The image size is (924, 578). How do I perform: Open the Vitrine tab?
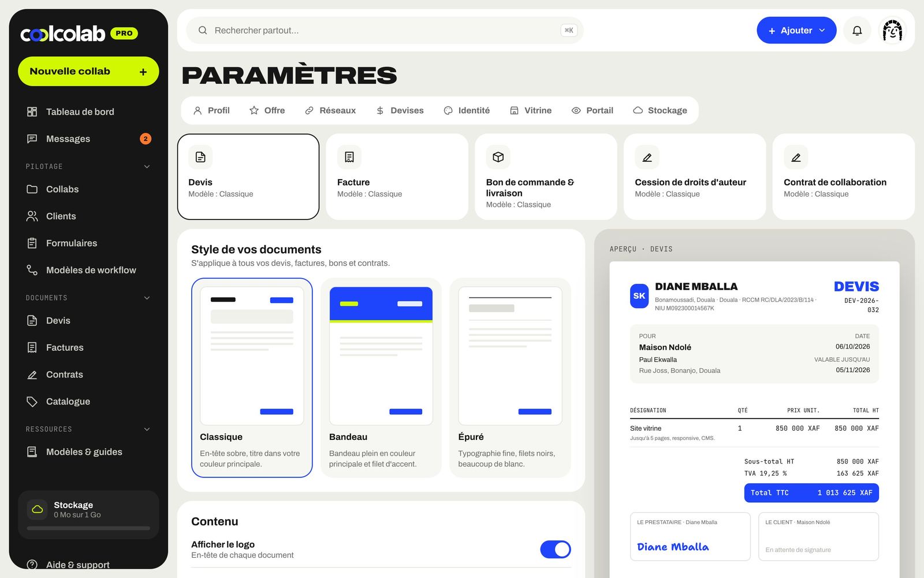click(531, 110)
